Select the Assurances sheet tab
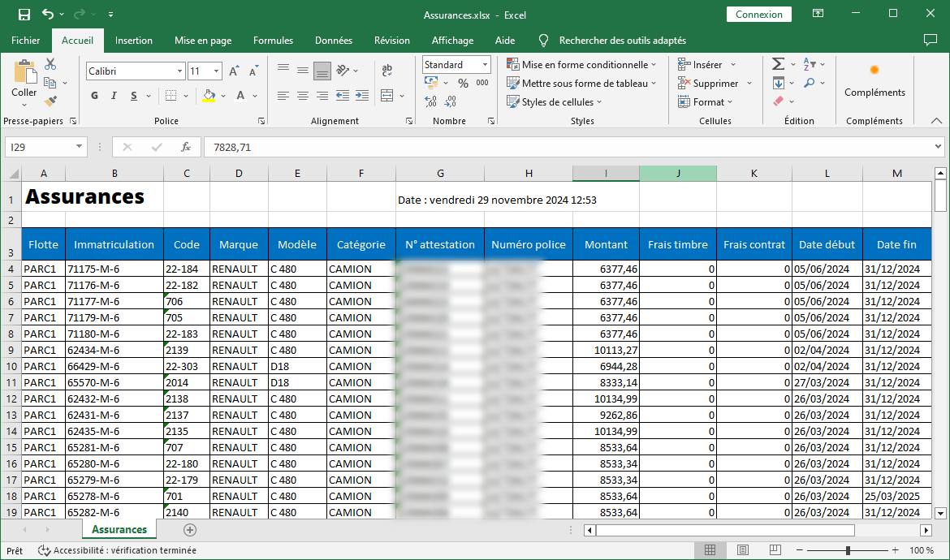 [119, 530]
